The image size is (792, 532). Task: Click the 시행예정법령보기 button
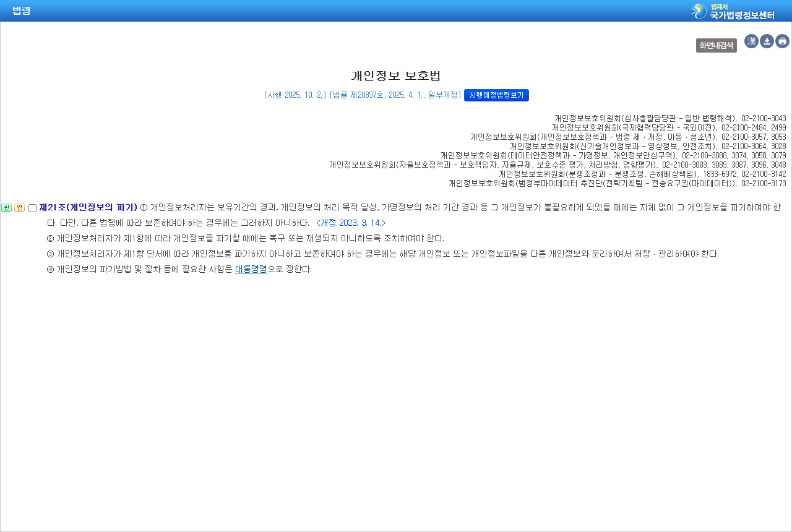pos(496,95)
